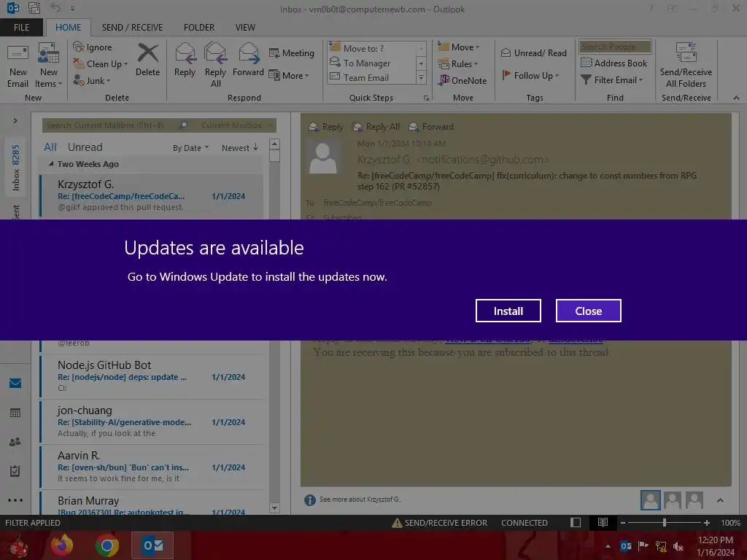Viewport: 747px width, 560px height.
Task: Select the To Manager quick step
Action: tap(371, 63)
